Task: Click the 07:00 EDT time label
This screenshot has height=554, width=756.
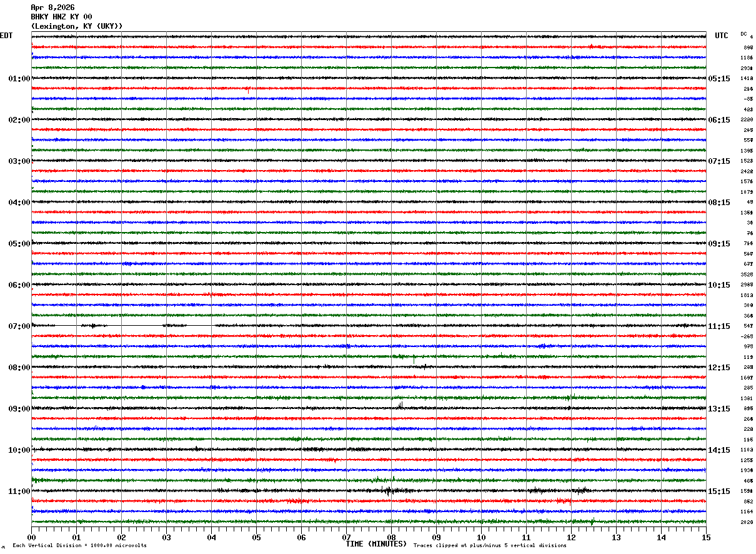Action: pos(19,326)
